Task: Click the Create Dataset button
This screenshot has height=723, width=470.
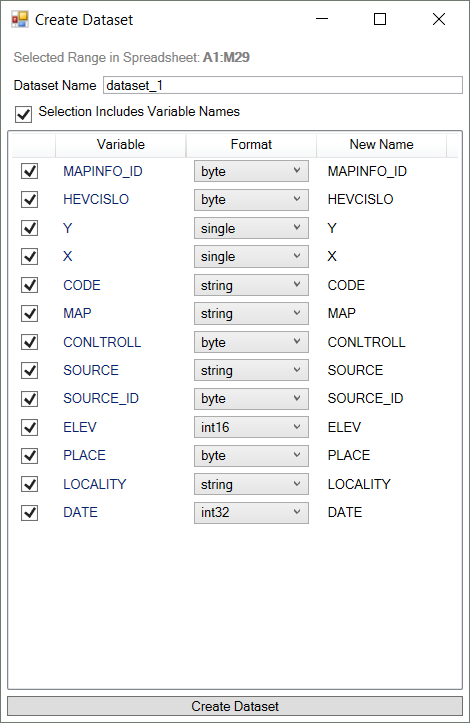Action: click(235, 706)
